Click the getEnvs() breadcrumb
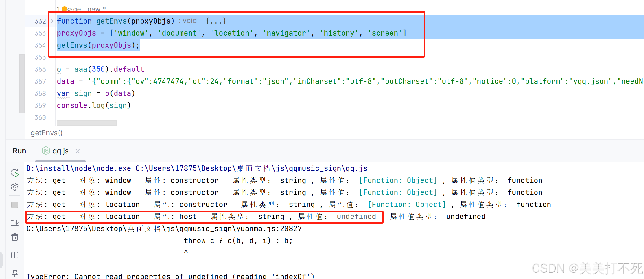This screenshot has width=644, height=279. point(46,133)
